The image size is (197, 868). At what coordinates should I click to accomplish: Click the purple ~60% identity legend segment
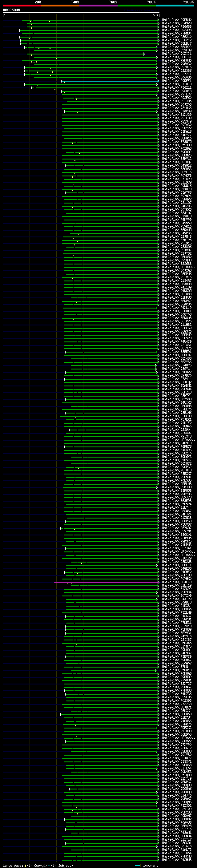click(x=99, y=6)
